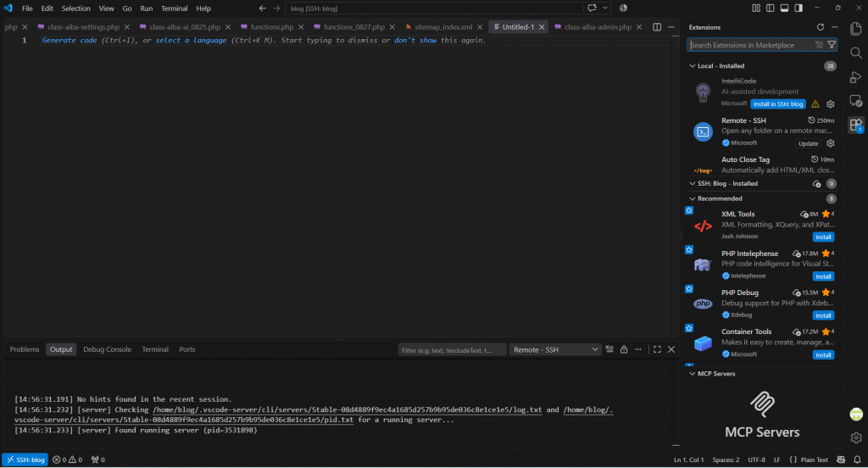868x468 pixels.
Task: Close the bottom panel
Action: [x=671, y=349]
